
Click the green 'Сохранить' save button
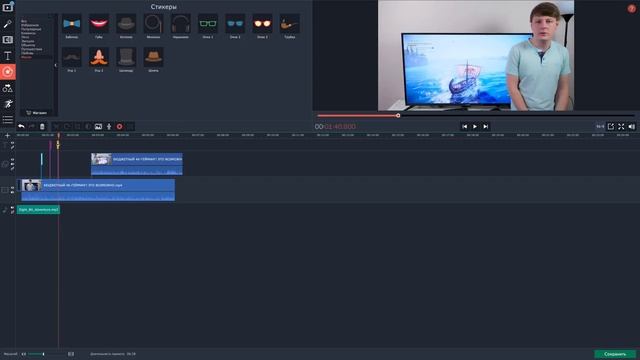pos(615,354)
